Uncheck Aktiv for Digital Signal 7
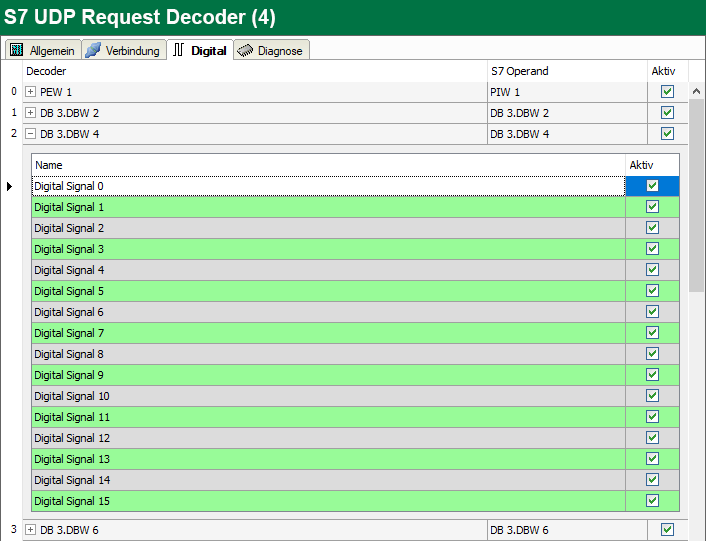The width and height of the screenshot is (706, 541). point(652,333)
